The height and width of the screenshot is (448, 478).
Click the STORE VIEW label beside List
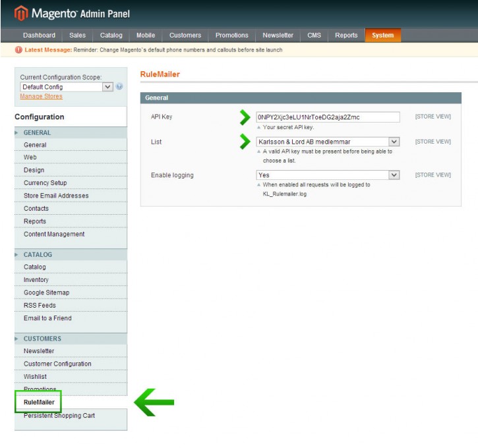[433, 141]
